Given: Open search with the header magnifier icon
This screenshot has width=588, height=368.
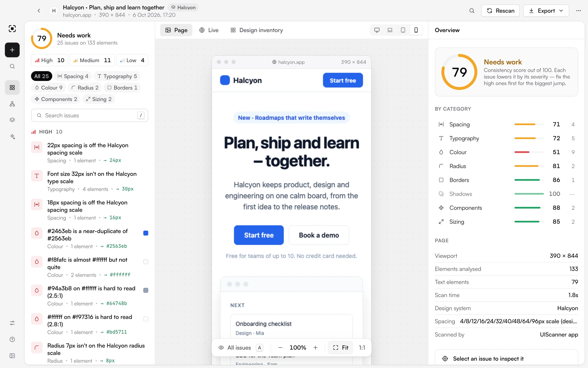Looking at the screenshot, I should [x=472, y=11].
